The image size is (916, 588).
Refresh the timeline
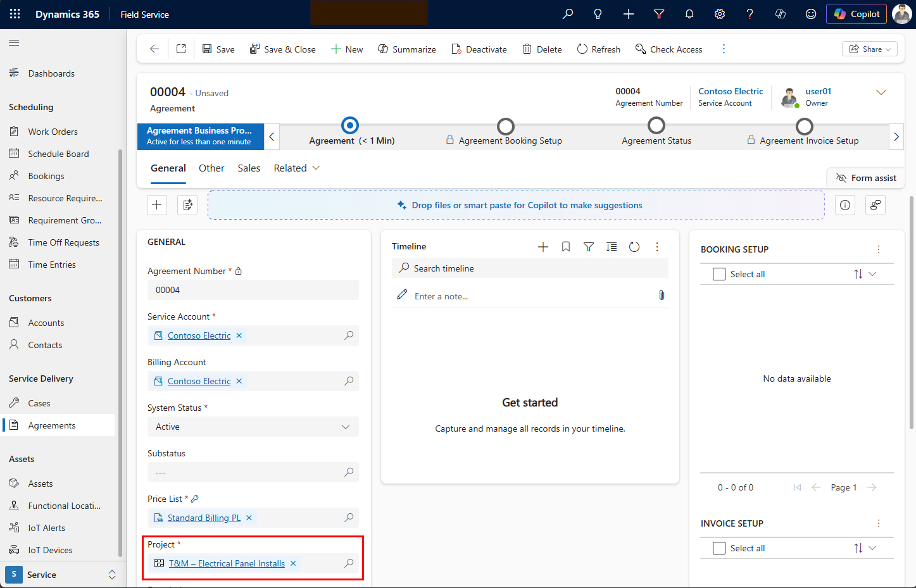[634, 247]
